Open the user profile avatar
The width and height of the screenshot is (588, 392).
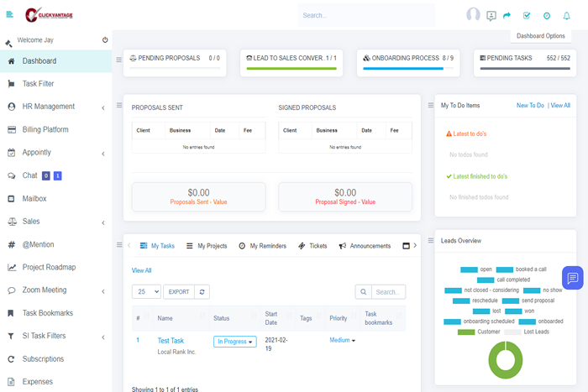point(473,15)
